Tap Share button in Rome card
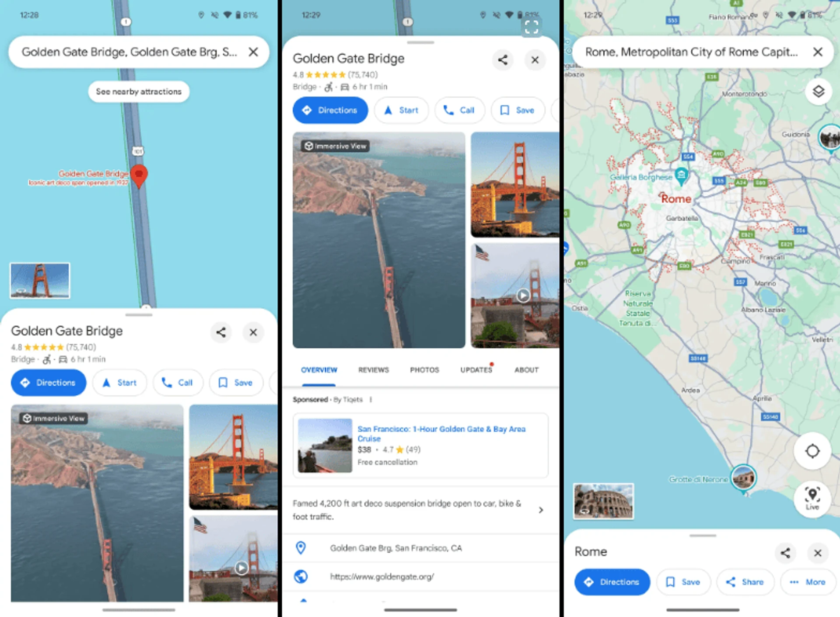The image size is (840, 617). pos(745,582)
